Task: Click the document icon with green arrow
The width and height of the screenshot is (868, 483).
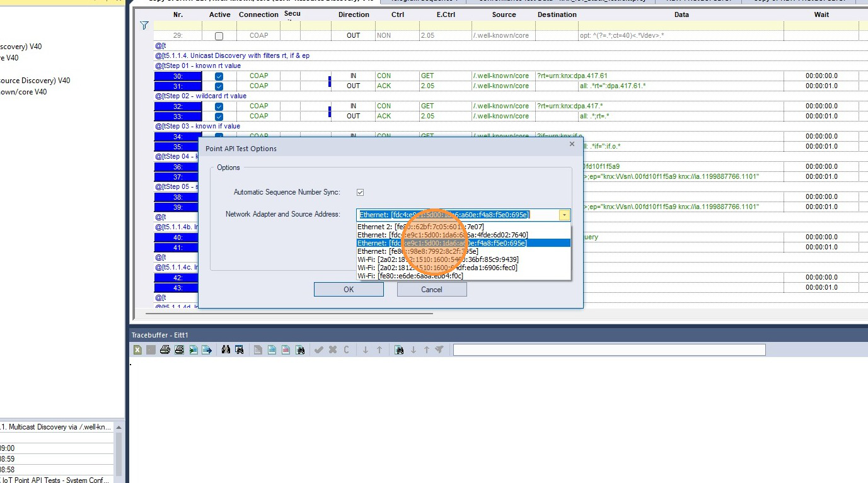Action: pos(193,350)
